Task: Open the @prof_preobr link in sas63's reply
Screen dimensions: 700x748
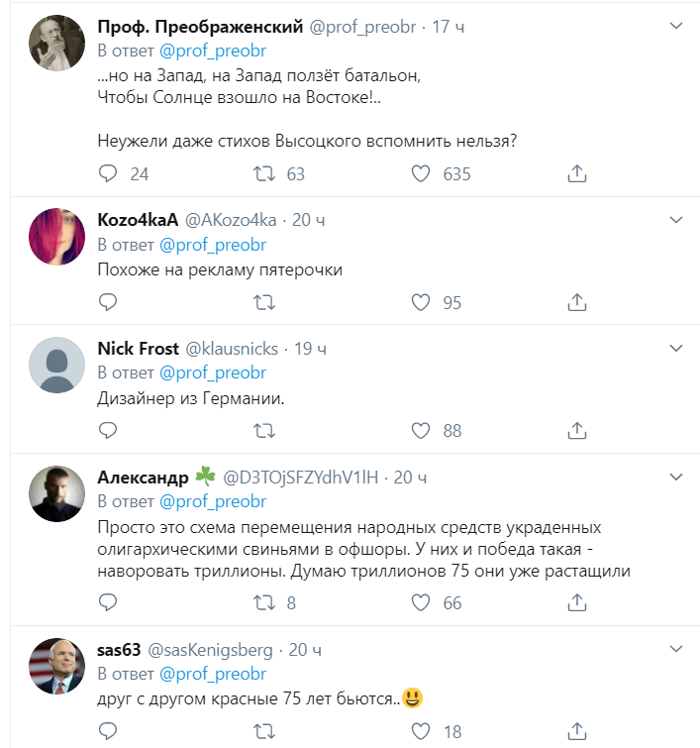Action: tap(212, 675)
